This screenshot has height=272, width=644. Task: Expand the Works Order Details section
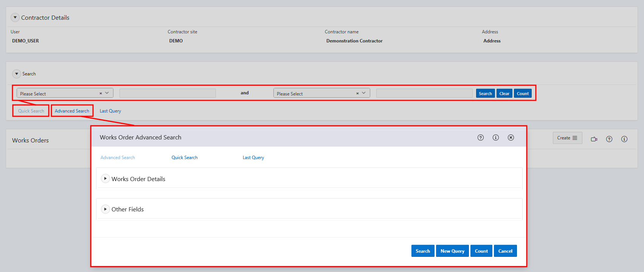coord(105,178)
